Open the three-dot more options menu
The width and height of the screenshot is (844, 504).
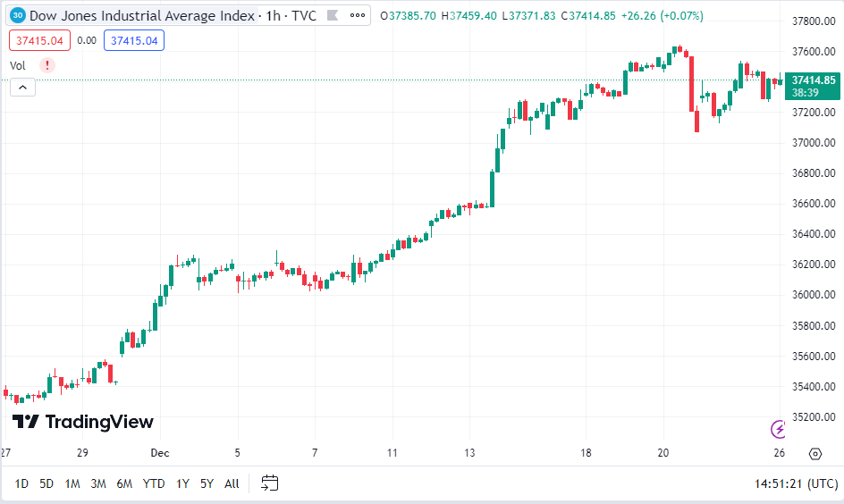pos(358,15)
